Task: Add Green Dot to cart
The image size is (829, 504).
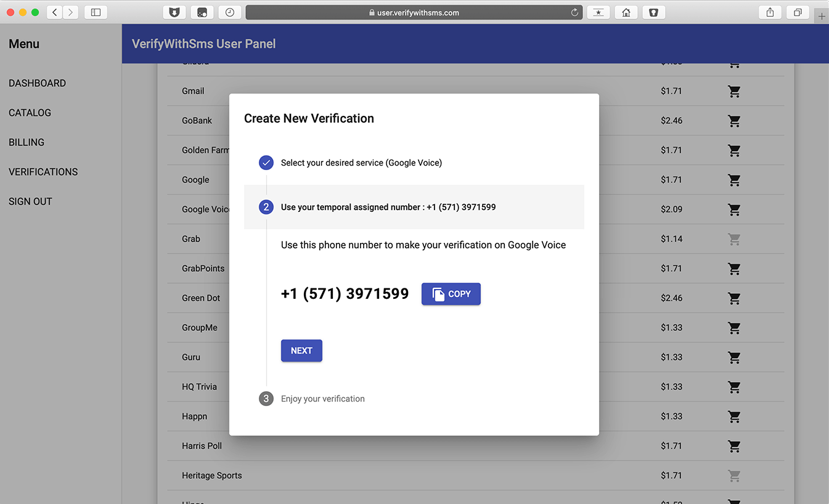Action: [734, 298]
